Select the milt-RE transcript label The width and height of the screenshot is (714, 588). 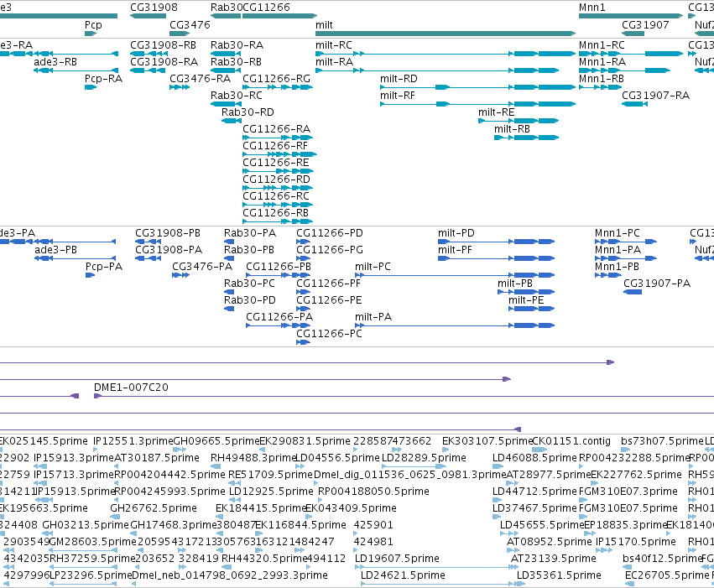(x=497, y=112)
